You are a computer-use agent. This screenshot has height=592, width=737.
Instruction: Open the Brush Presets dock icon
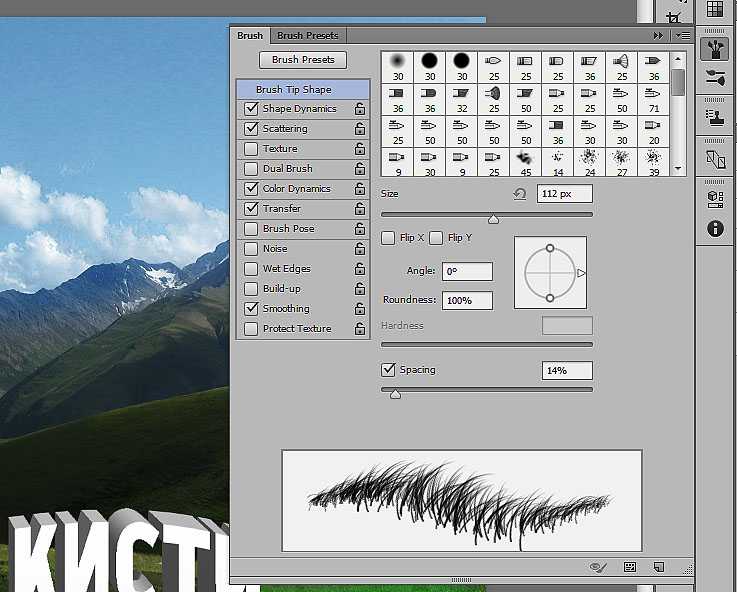pos(715,78)
